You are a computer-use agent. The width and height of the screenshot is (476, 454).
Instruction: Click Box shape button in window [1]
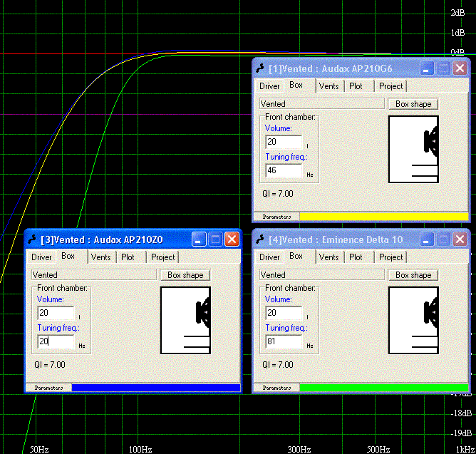[413, 104]
